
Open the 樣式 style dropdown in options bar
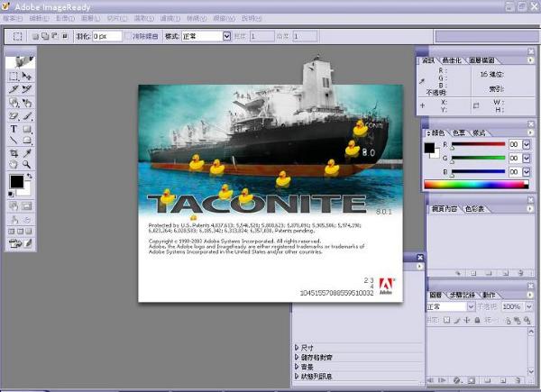click(x=226, y=36)
